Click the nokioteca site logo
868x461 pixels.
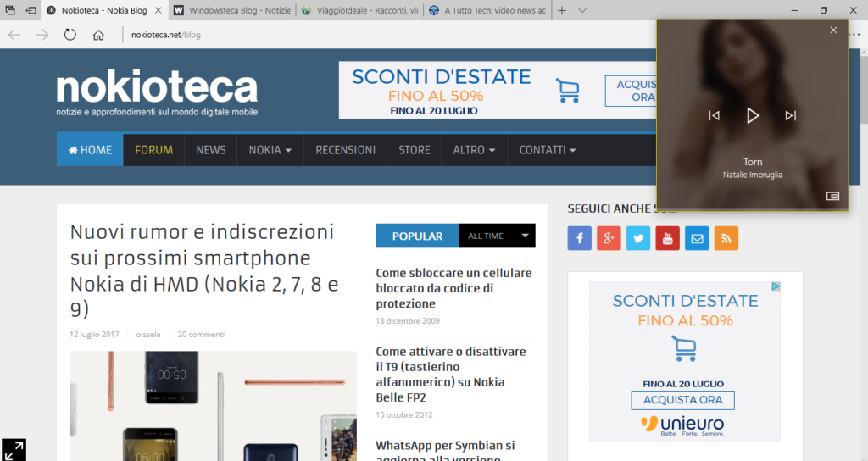click(x=157, y=92)
